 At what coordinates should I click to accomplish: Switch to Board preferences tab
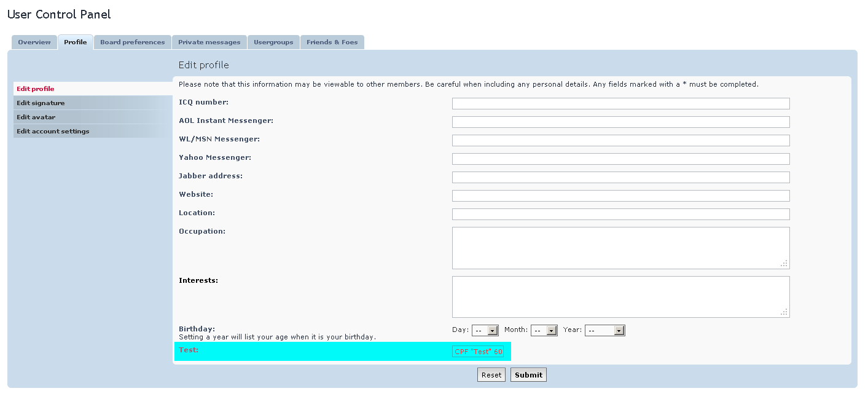click(x=132, y=42)
